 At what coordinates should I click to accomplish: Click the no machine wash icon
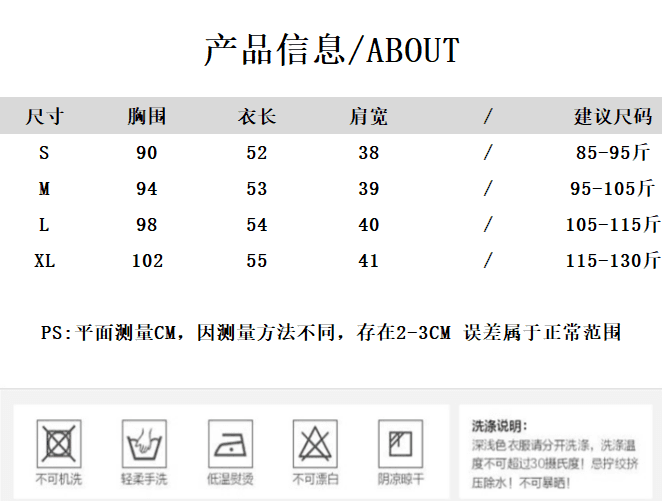click(59, 444)
